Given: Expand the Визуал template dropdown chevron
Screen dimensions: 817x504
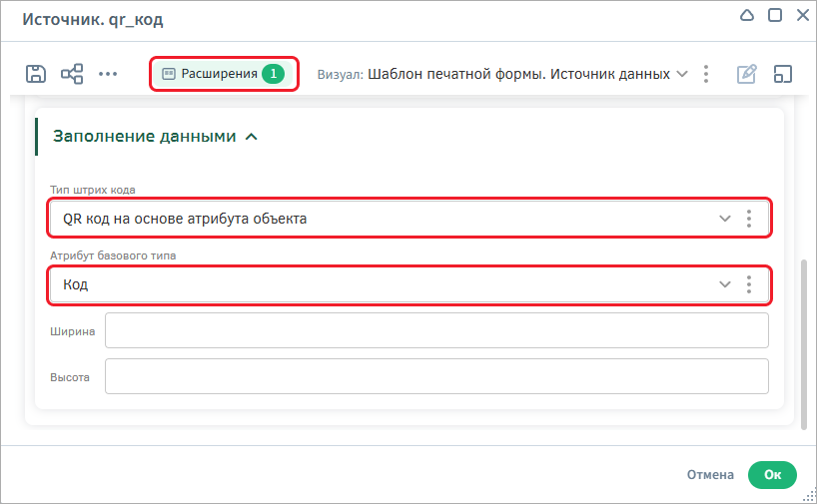Looking at the screenshot, I should [682, 74].
